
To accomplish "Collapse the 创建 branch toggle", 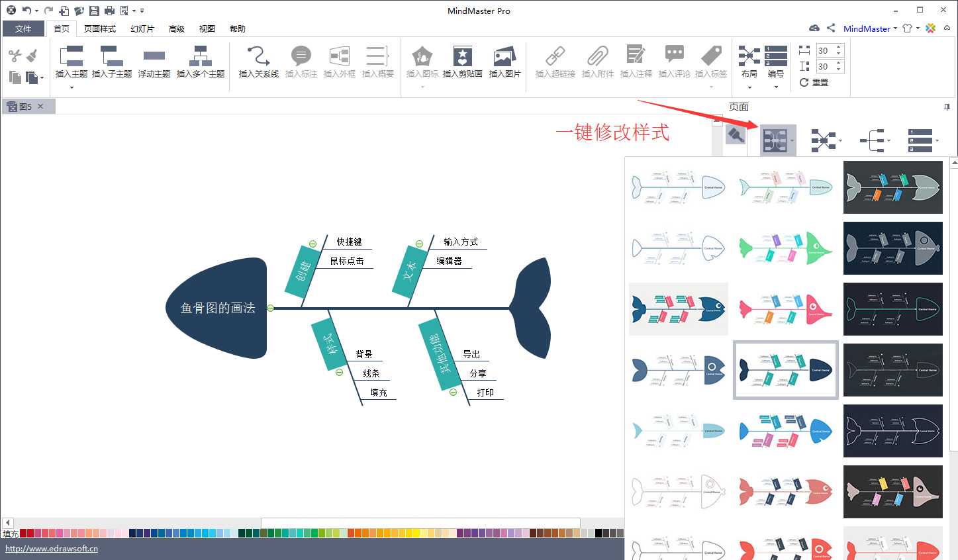I will [312, 244].
